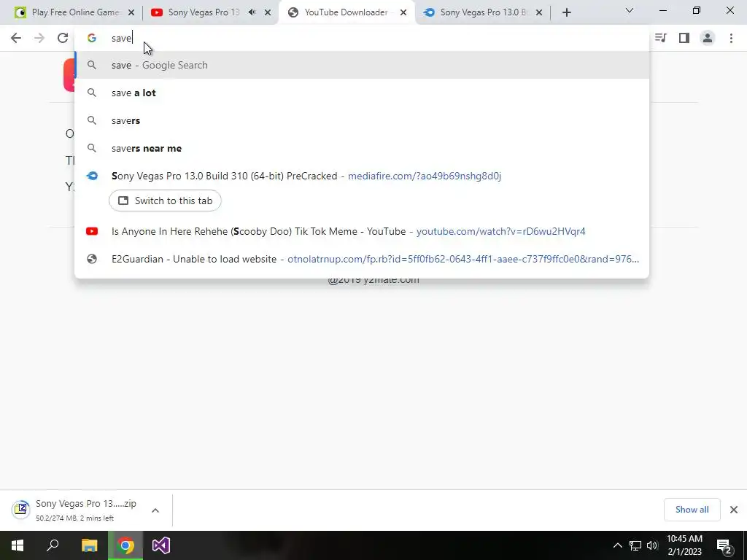Screen dimensions: 747x560
Task: Select the Scooby Doo Tik Tok Meme suggestion
Action: (x=362, y=231)
